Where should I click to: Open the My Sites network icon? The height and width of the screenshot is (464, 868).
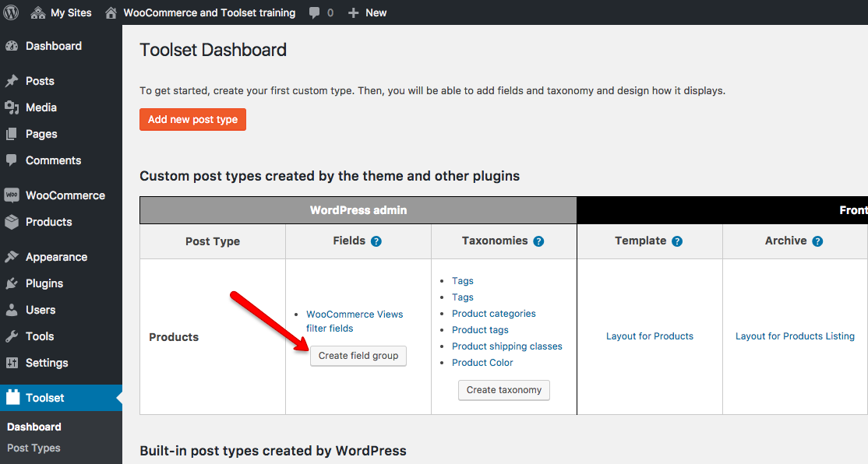(37, 12)
